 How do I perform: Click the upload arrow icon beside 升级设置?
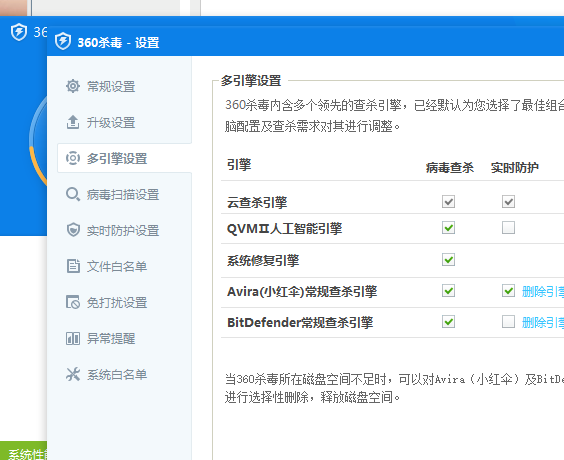(73, 122)
